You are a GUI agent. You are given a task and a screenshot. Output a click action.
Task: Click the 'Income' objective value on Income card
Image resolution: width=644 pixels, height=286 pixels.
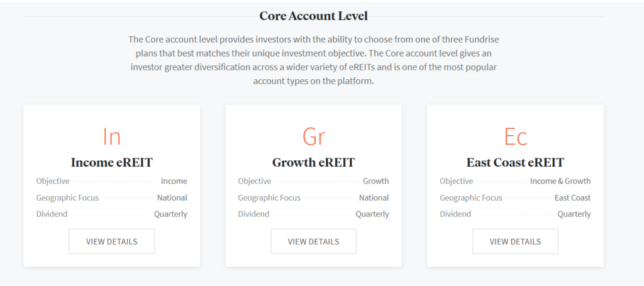(x=174, y=181)
